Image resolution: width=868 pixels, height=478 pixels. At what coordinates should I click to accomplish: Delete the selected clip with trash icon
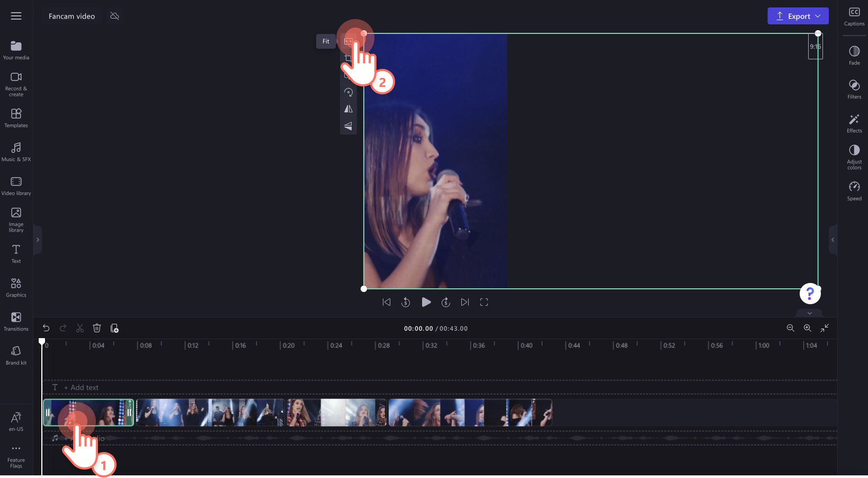(97, 327)
